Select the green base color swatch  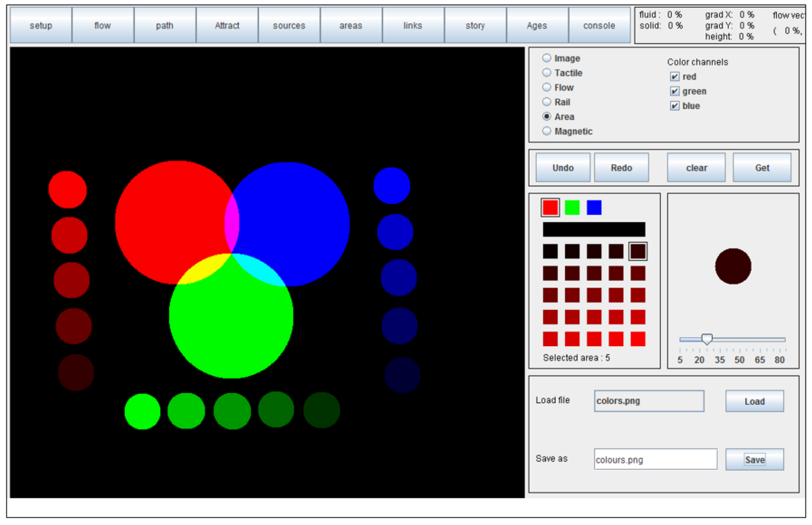click(572, 208)
